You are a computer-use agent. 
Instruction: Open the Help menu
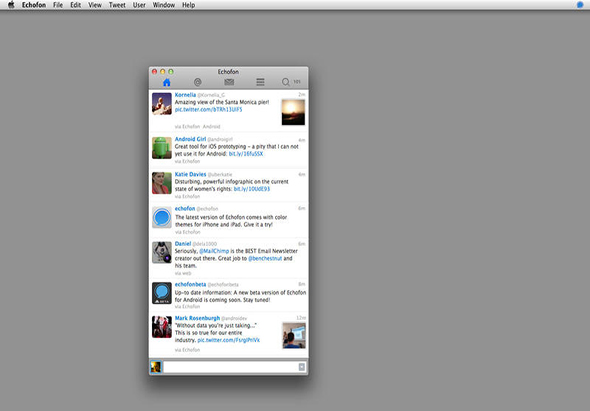(x=189, y=5)
